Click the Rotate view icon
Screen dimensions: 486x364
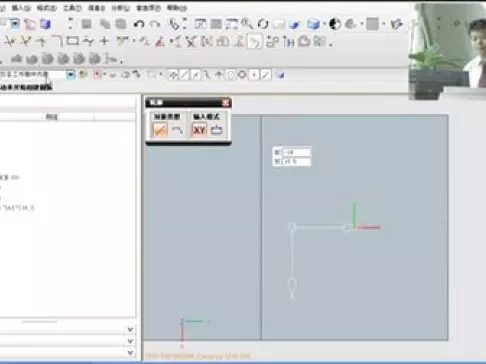click(263, 24)
